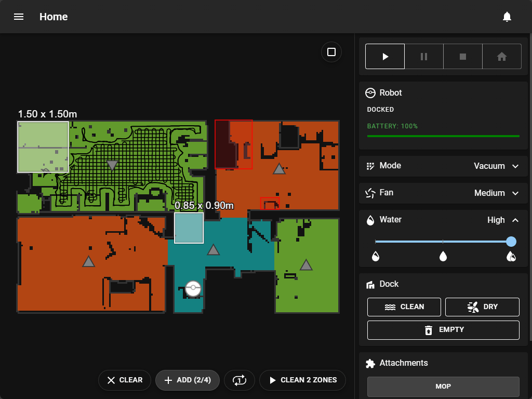532x399 pixels.
Task: Click the Clear zones button
Action: 125,380
